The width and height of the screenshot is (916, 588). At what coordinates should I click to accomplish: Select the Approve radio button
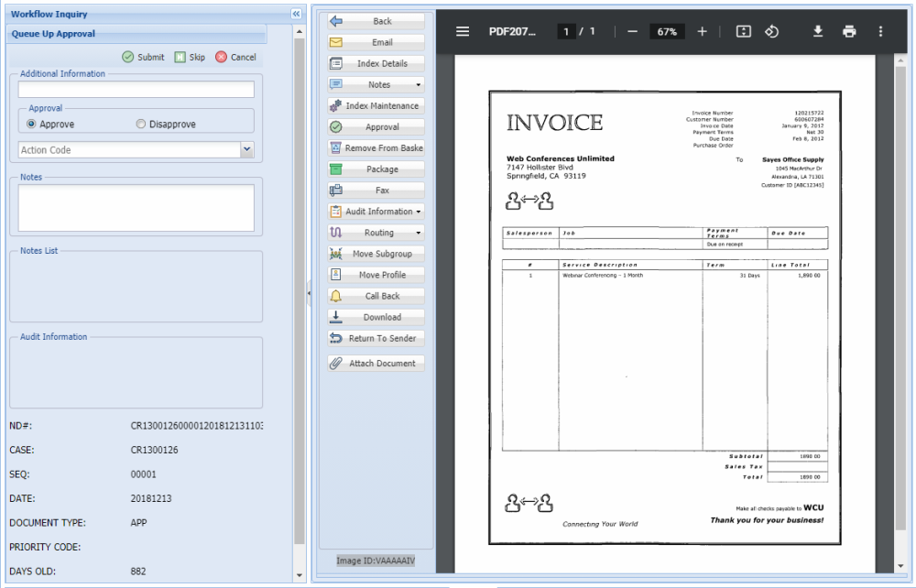(31, 124)
